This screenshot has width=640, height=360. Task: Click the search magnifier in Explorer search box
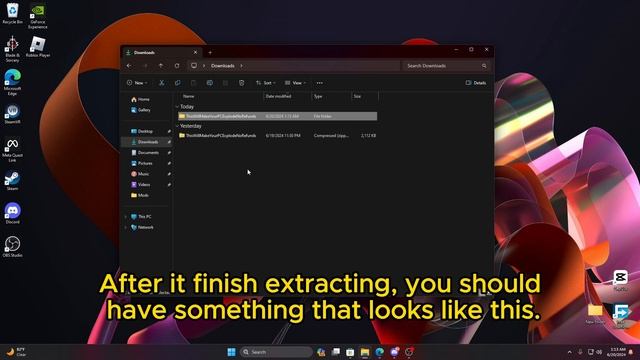pos(484,66)
